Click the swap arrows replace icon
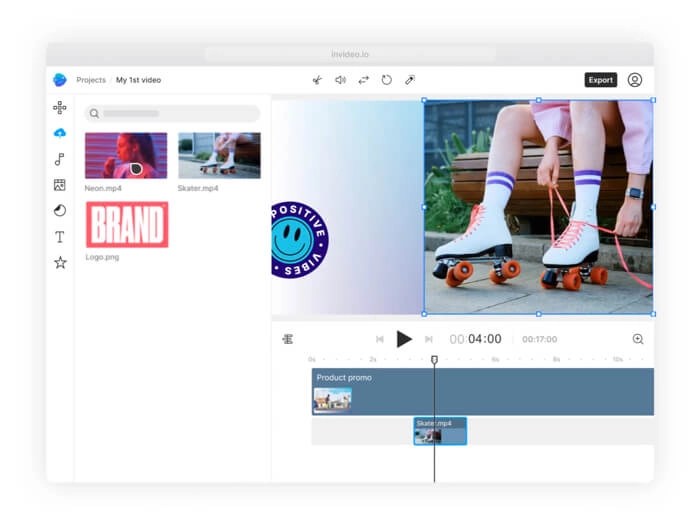Image resolution: width=700 pixels, height=532 pixels. click(363, 80)
